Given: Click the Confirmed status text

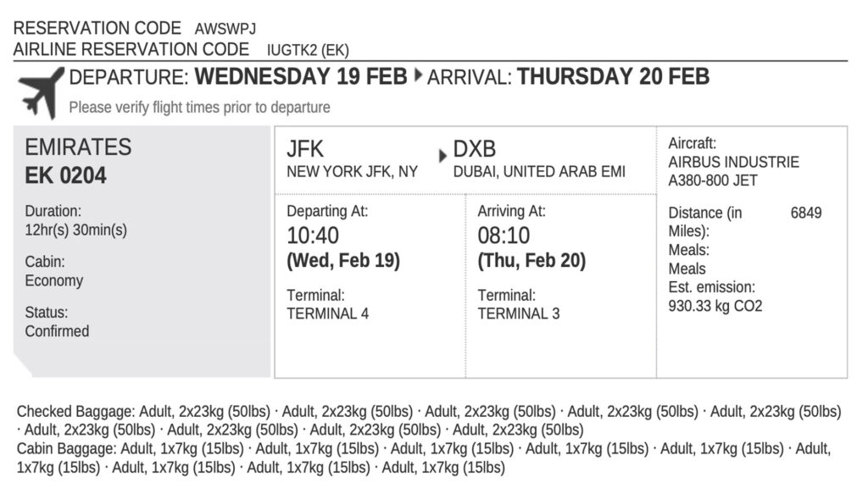Looking at the screenshot, I should coord(57,331).
